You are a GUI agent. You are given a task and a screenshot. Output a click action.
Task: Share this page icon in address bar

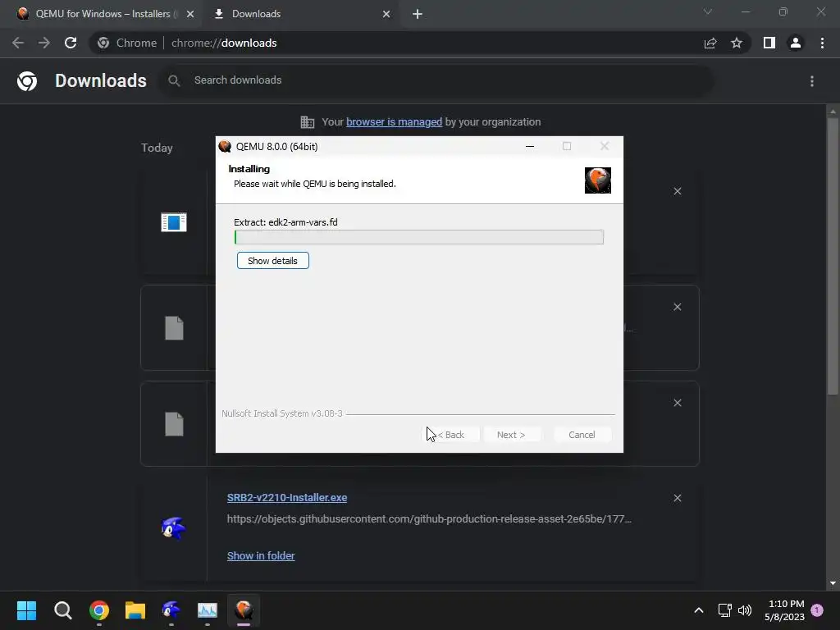(710, 43)
